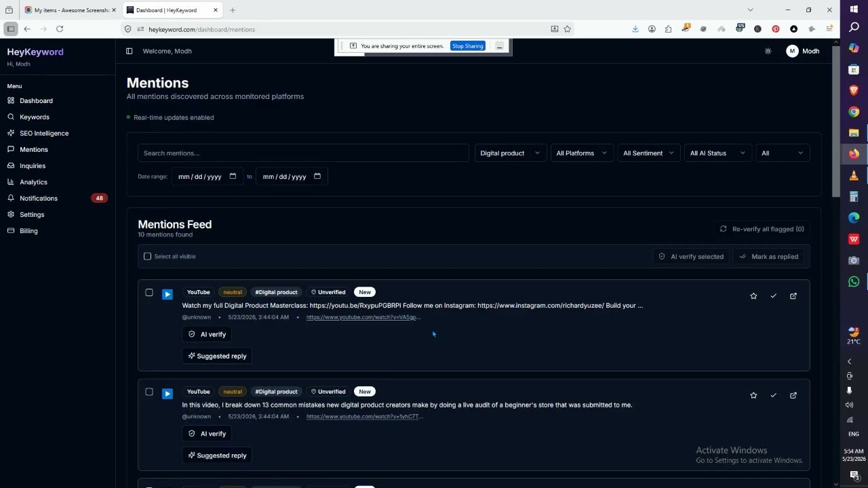This screenshot has width=868, height=488.
Task: Open Billing in the sidebar
Action: [x=28, y=230]
